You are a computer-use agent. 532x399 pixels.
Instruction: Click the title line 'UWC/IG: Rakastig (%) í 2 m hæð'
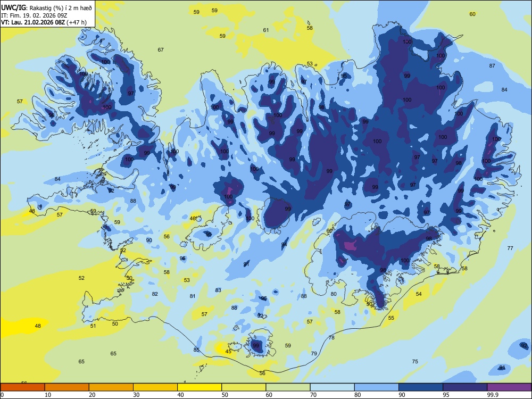tap(46, 8)
